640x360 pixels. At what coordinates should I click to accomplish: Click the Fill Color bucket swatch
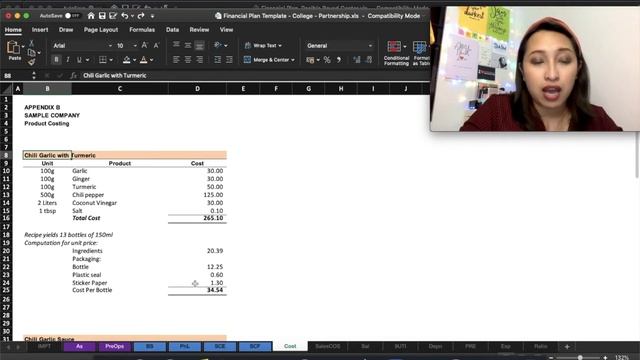[x=127, y=60]
